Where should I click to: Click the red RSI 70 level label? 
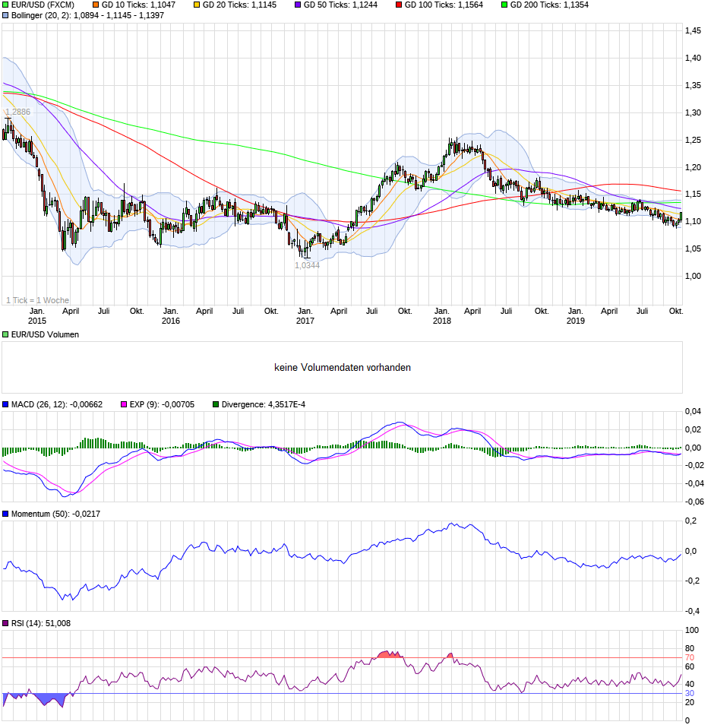coord(690,657)
